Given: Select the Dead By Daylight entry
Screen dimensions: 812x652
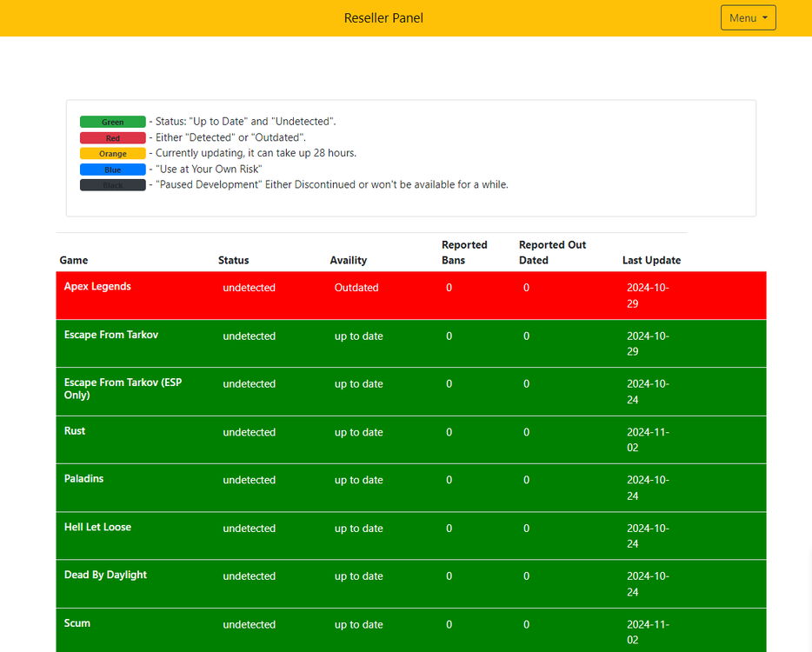Looking at the screenshot, I should [105, 575].
